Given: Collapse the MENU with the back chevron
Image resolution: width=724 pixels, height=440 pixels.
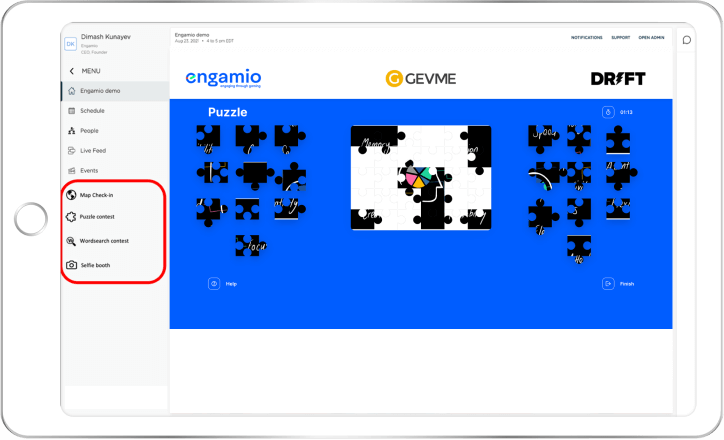Looking at the screenshot, I should point(71,71).
